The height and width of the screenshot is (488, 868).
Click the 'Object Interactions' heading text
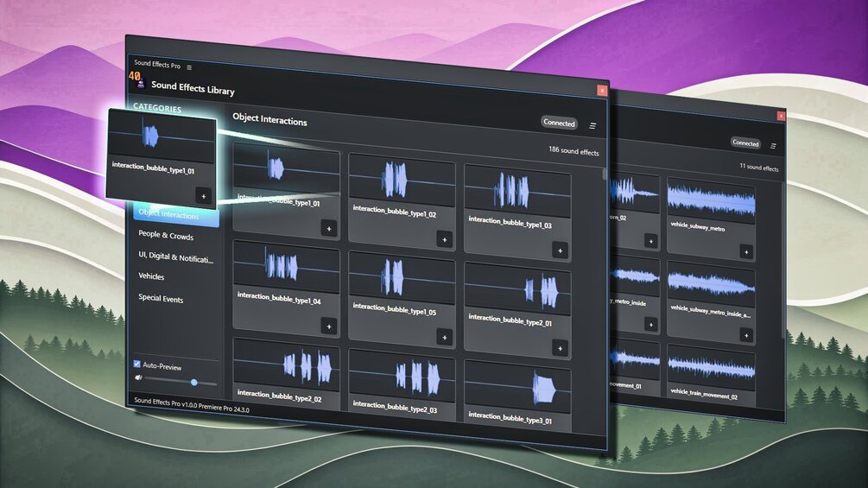click(x=269, y=119)
